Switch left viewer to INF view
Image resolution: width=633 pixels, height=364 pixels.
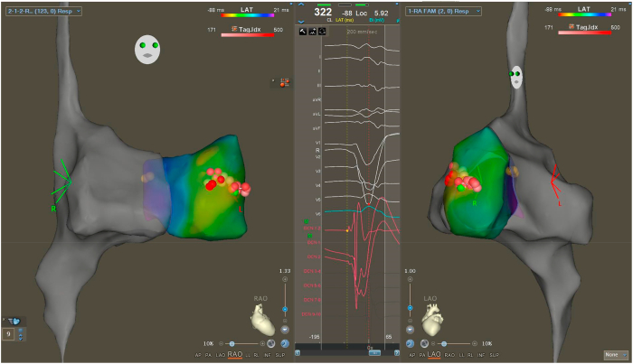pyautogui.click(x=268, y=355)
